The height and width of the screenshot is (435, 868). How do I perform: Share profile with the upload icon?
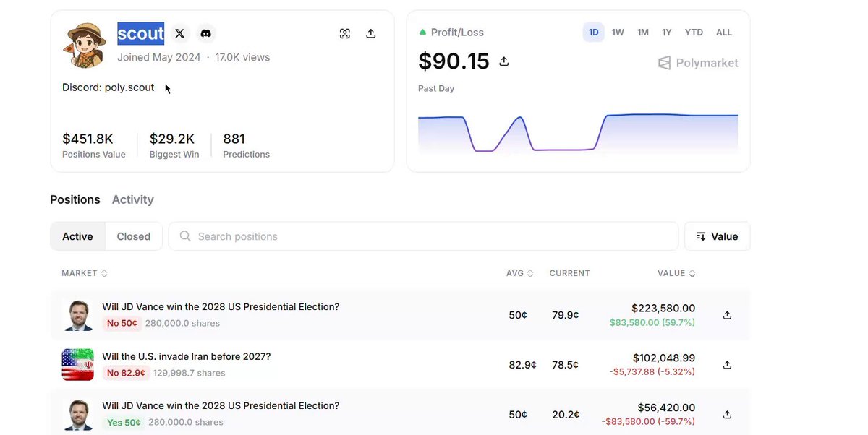pyautogui.click(x=371, y=33)
